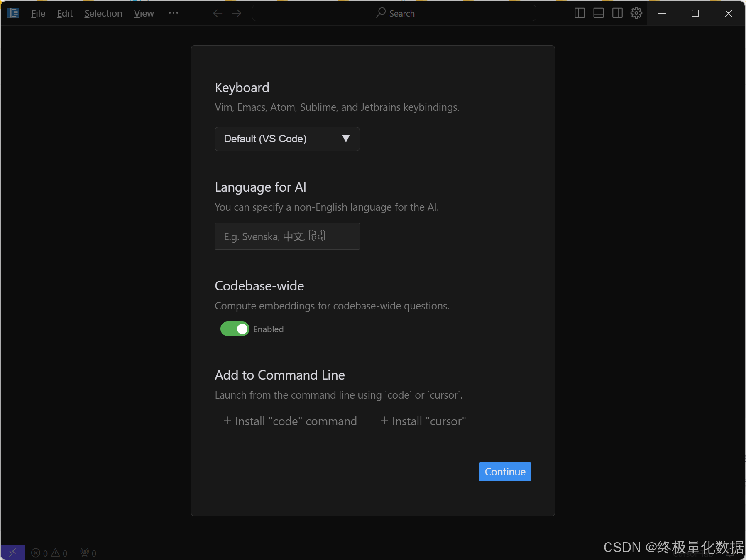Go back with the left arrow

(x=218, y=13)
